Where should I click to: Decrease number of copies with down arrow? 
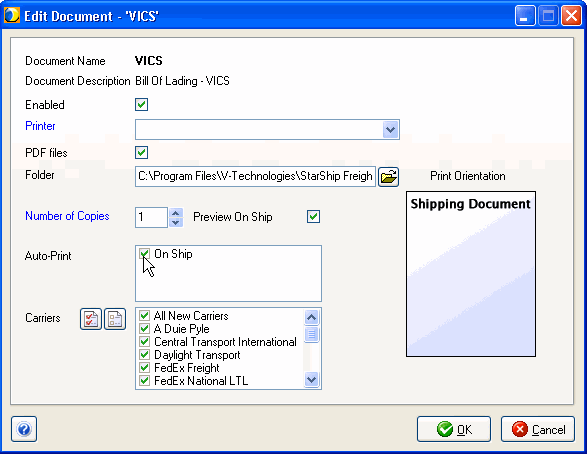coord(176,222)
